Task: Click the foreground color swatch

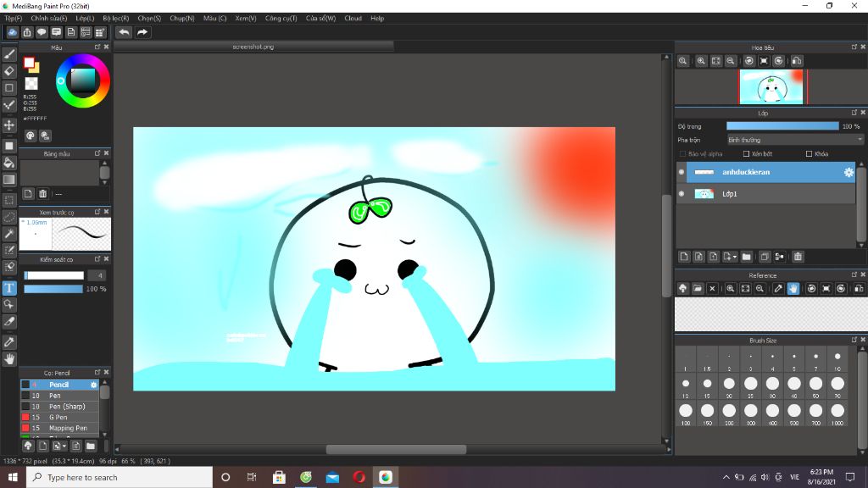Action: pos(29,63)
